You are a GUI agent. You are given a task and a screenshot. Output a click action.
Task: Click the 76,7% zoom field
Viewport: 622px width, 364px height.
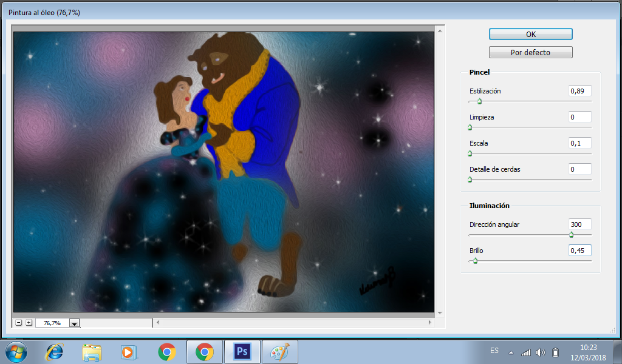[x=52, y=323]
